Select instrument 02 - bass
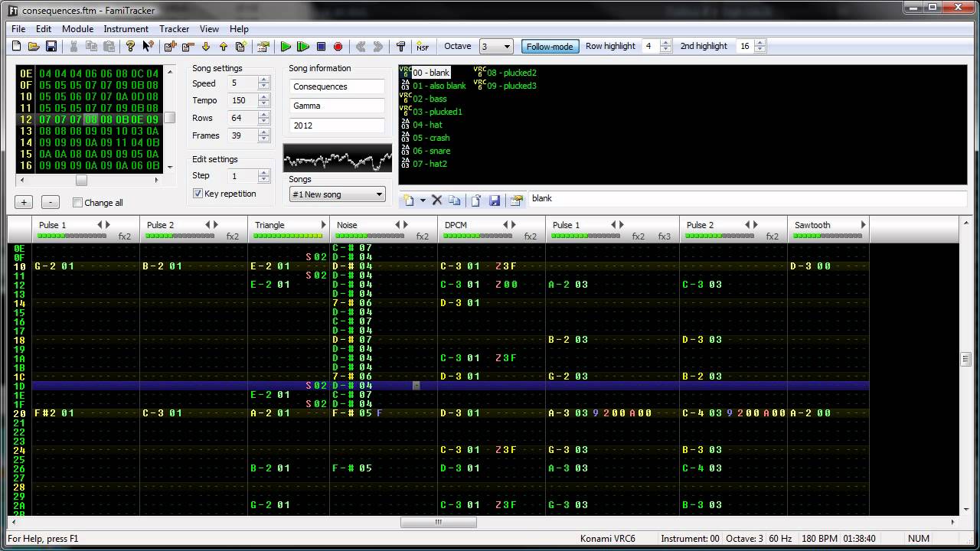 click(x=430, y=99)
